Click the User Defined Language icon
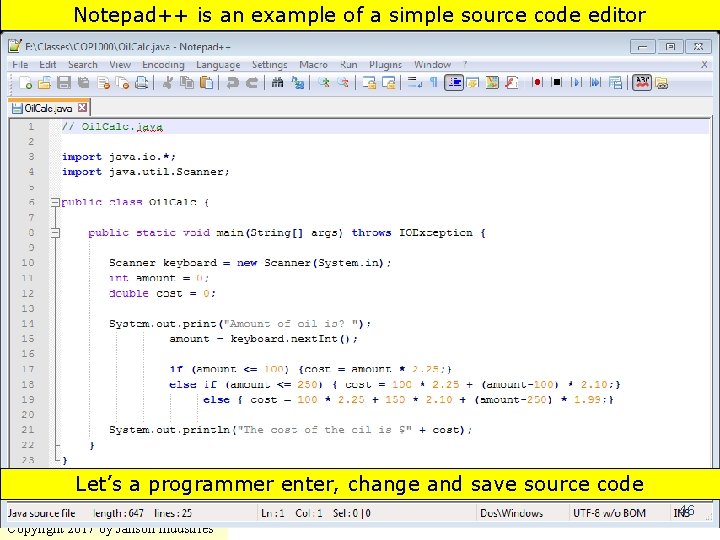Screen dimensions: 720x540 click(472, 83)
